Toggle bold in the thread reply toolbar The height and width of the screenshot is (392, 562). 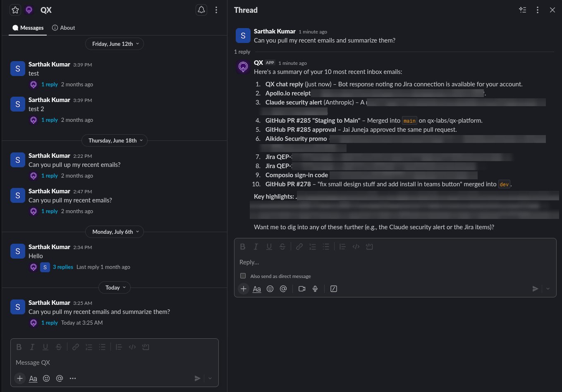click(243, 247)
